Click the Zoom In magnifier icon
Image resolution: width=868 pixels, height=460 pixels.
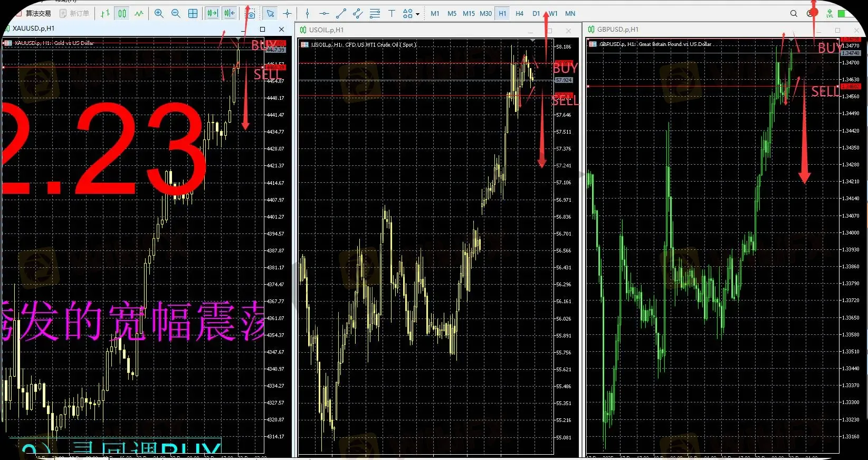pyautogui.click(x=159, y=14)
